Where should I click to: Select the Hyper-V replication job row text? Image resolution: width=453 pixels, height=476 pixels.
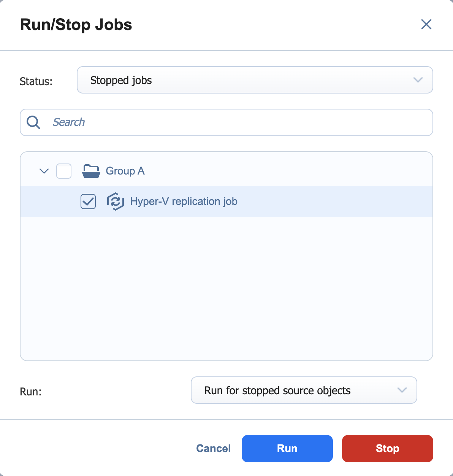tap(184, 202)
